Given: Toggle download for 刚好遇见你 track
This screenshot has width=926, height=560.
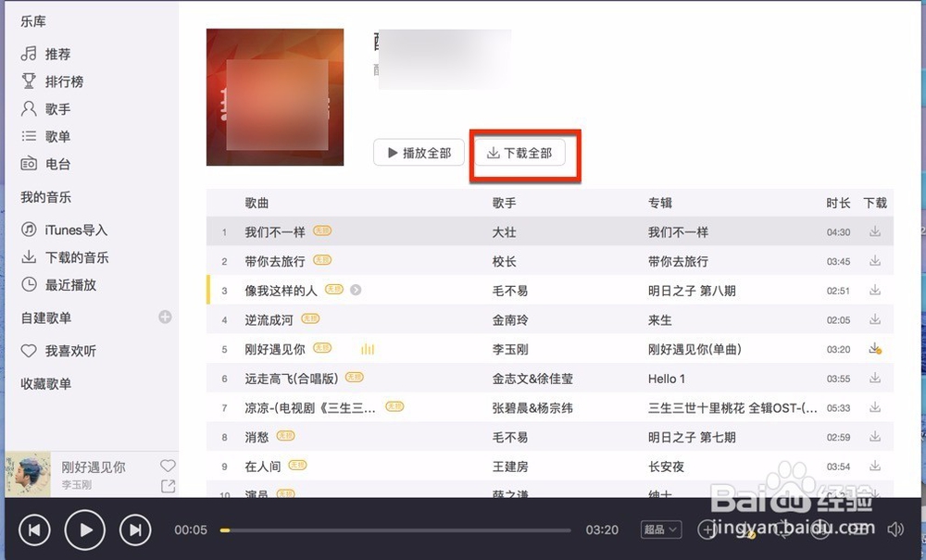Looking at the screenshot, I should (875, 349).
